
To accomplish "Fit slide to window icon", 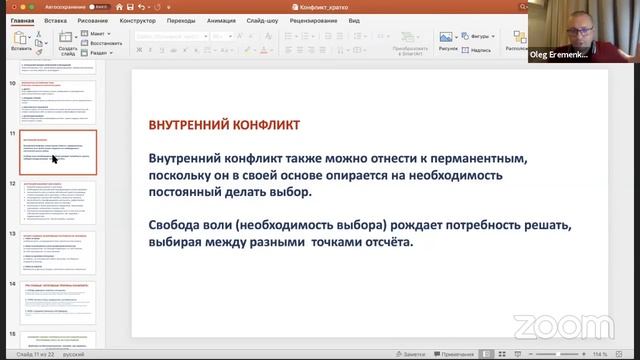I will point(619,354).
